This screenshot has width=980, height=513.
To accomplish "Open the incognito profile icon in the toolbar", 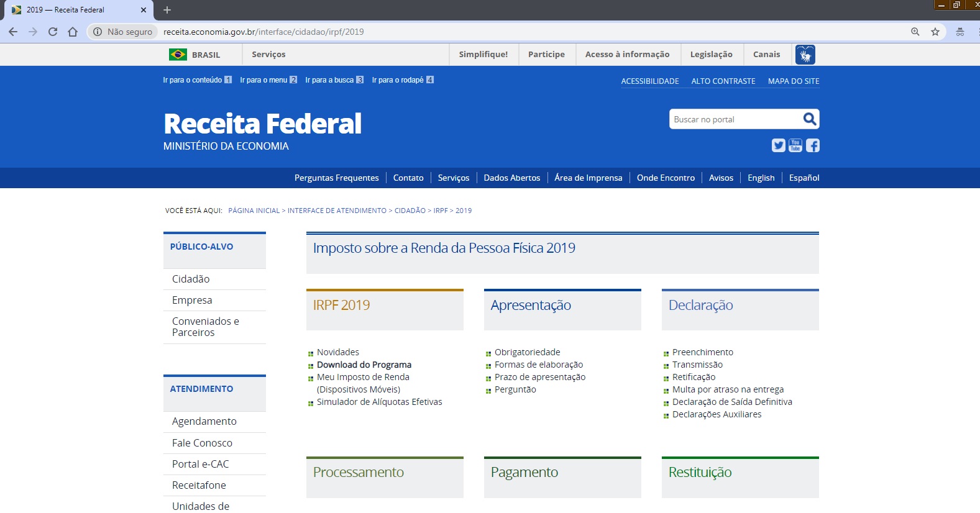I will pyautogui.click(x=960, y=32).
